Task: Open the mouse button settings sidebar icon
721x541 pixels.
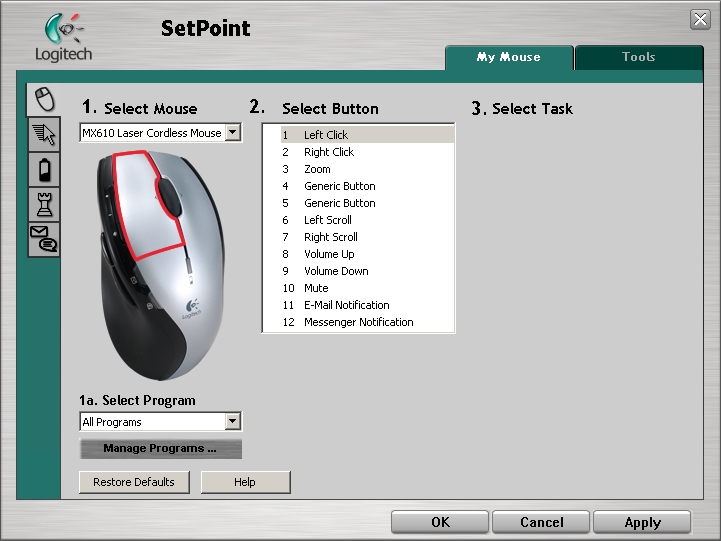Action: (x=42, y=98)
